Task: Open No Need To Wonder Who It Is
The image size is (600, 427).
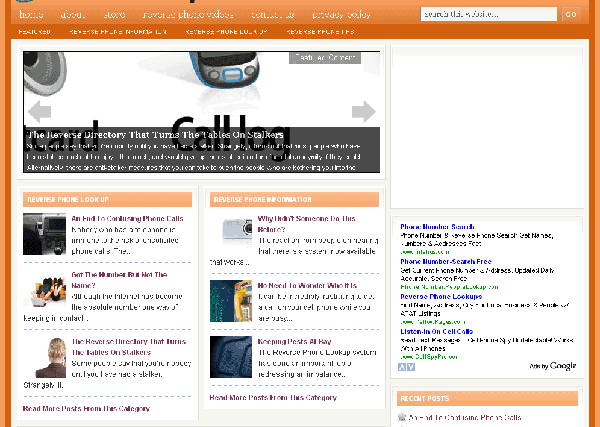Action: pyautogui.click(x=307, y=285)
